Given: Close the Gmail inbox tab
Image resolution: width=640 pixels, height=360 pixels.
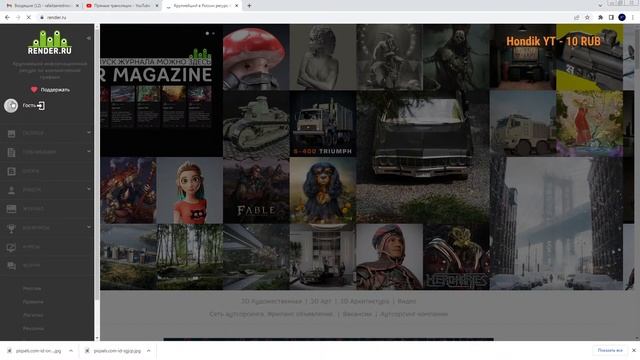Looking at the screenshot, I should click(77, 6).
